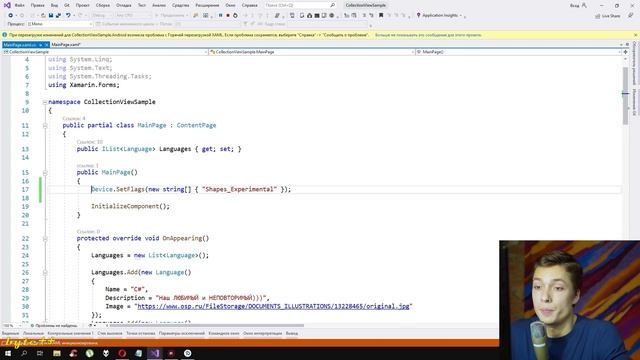Open the Командное окно tab
Image resolution: width=640 pixels, height=360 pixels.
tap(224, 333)
